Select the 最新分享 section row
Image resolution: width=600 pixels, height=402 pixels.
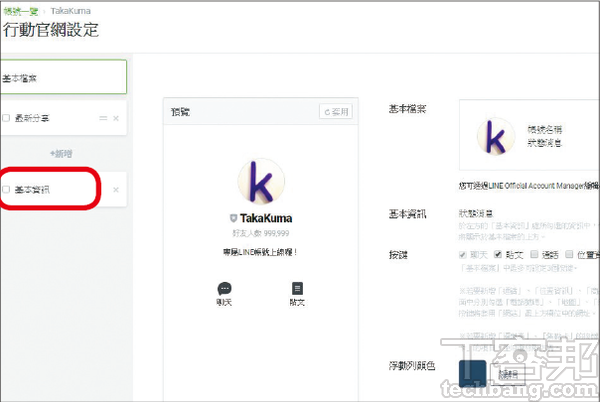pos(64,118)
